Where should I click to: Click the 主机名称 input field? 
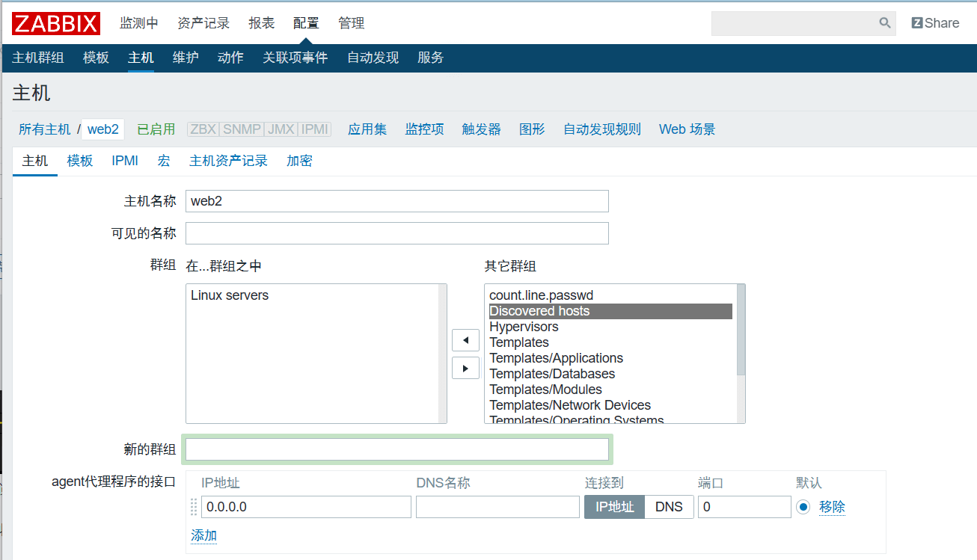(397, 201)
